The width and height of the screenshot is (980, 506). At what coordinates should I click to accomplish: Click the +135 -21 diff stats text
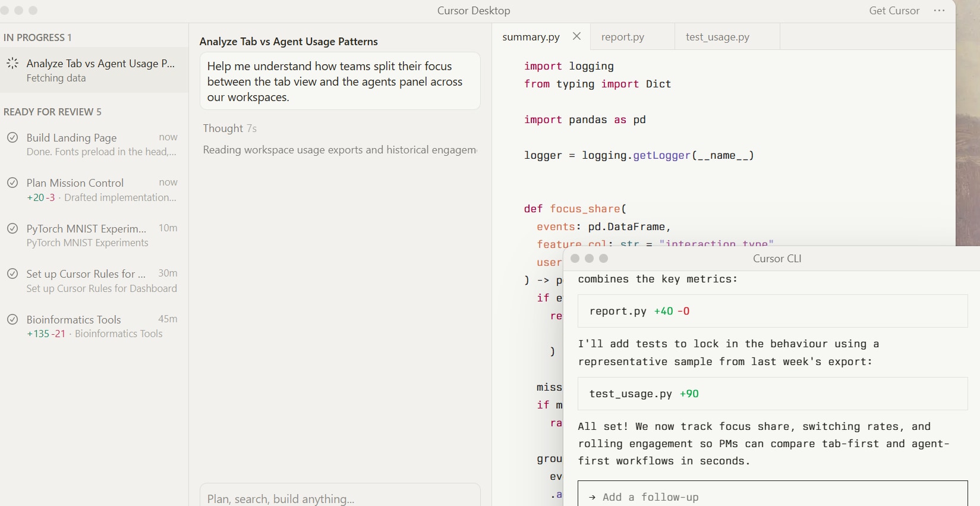pyautogui.click(x=46, y=334)
